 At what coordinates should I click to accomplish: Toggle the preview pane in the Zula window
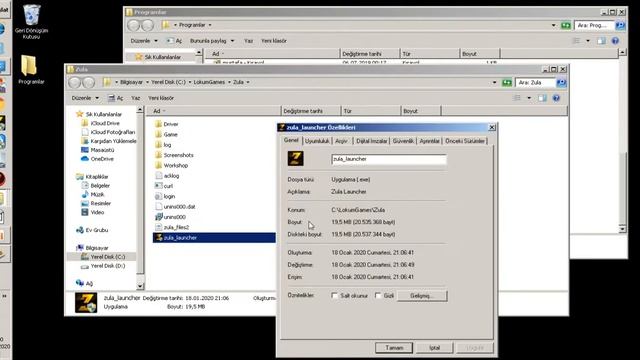[x=542, y=98]
